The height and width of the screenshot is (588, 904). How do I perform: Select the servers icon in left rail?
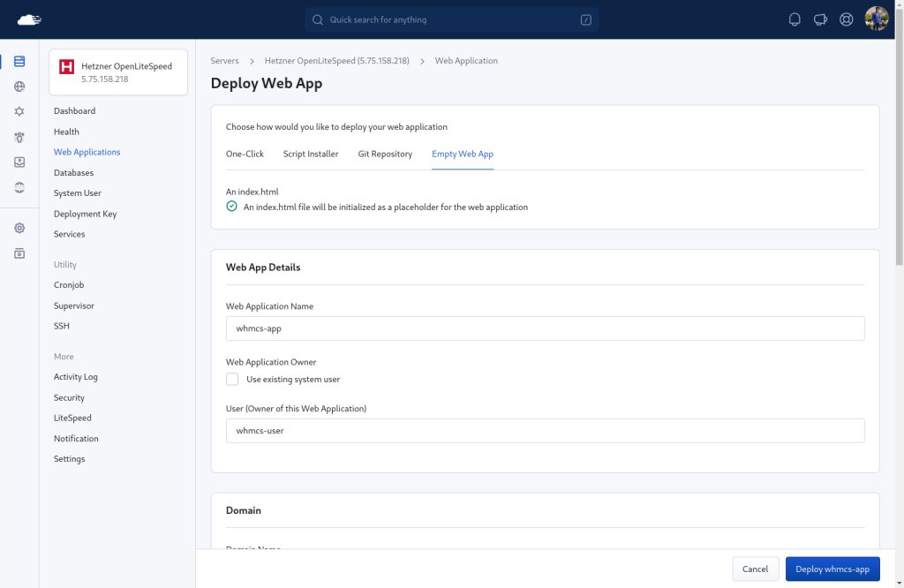coord(19,61)
